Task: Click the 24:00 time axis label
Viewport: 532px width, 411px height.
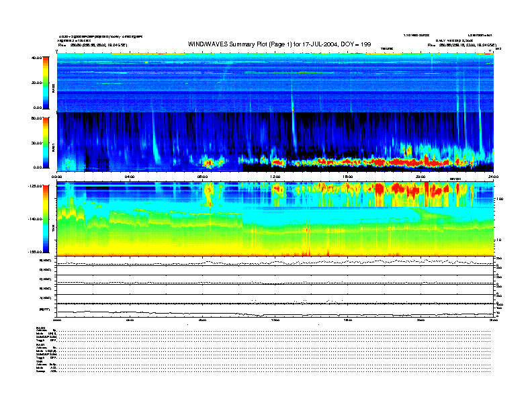Action: 492,177
